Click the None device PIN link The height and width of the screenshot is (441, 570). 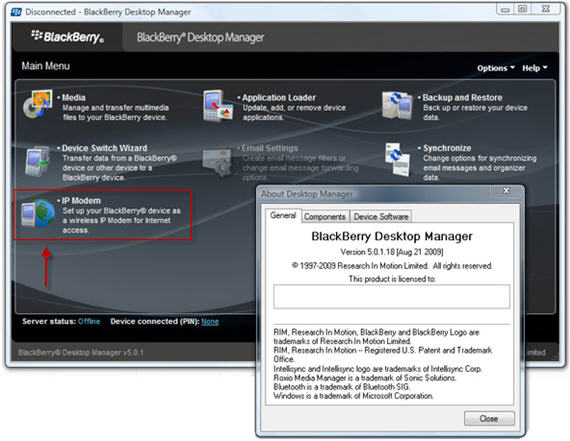click(x=210, y=321)
